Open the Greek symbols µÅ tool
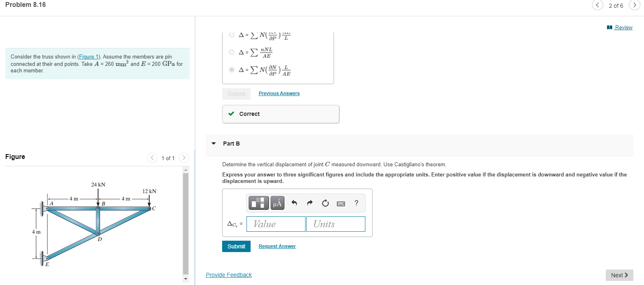The height and width of the screenshot is (285, 644). pos(277,203)
